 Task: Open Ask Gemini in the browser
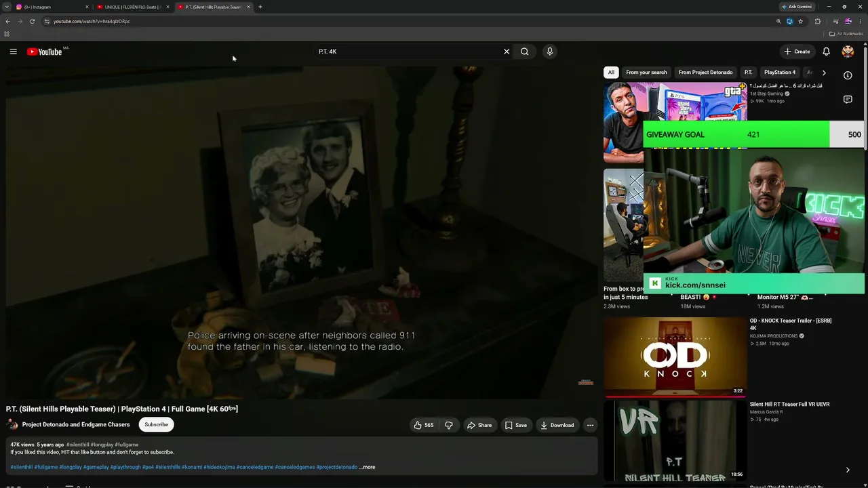point(796,7)
